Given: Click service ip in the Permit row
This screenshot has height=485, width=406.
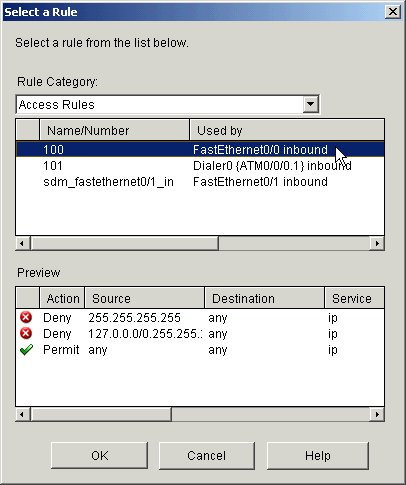Looking at the screenshot, I should (333, 350).
